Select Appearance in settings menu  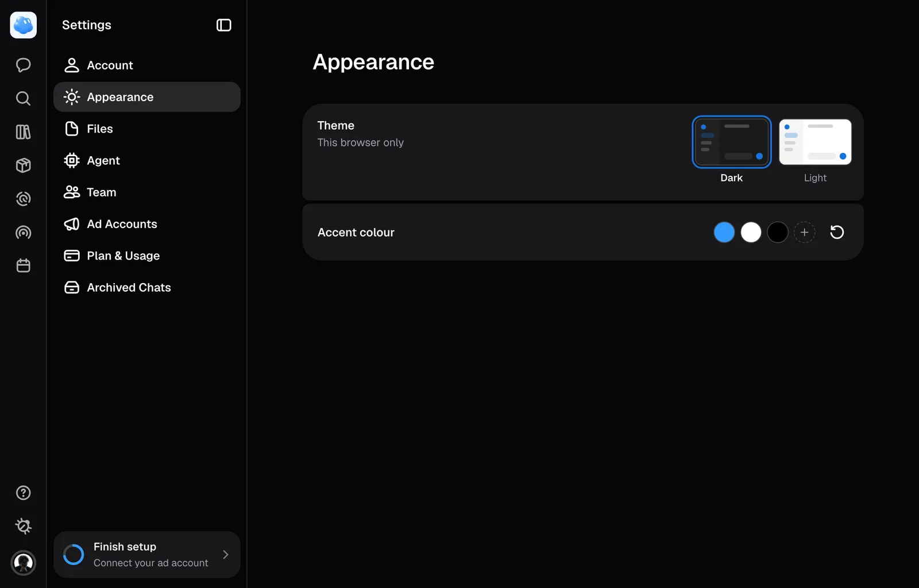(x=147, y=97)
